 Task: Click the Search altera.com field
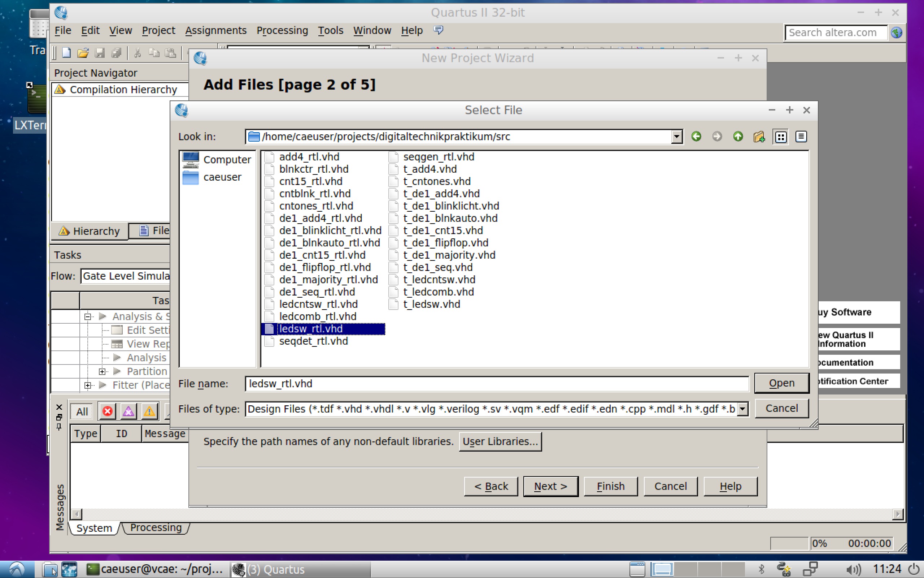coord(836,33)
